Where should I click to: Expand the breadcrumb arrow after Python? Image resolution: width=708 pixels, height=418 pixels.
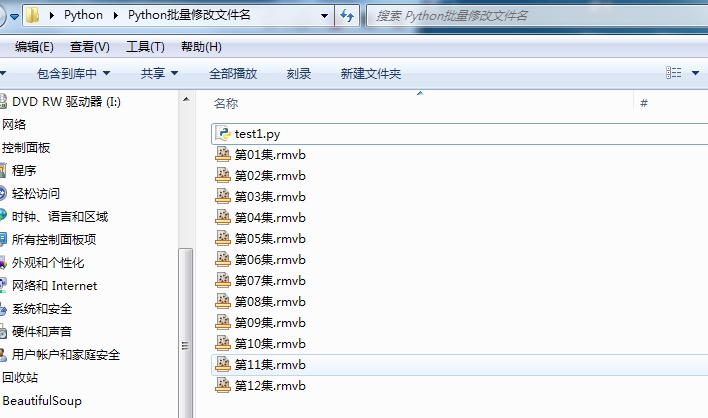(x=116, y=15)
